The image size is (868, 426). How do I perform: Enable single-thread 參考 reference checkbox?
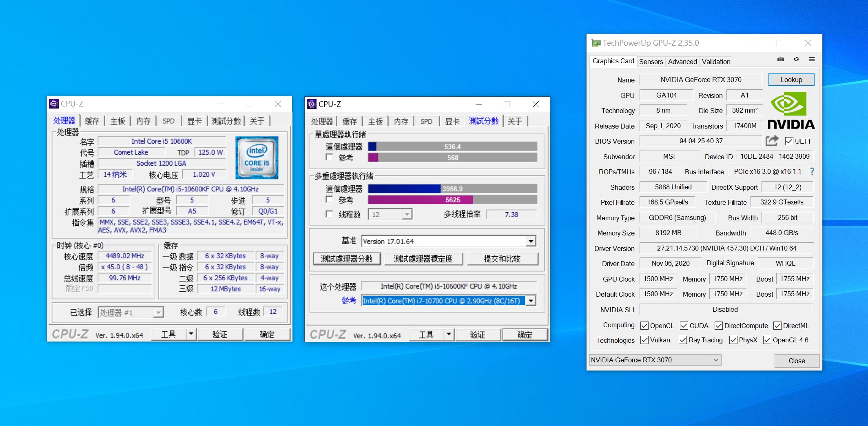(329, 157)
